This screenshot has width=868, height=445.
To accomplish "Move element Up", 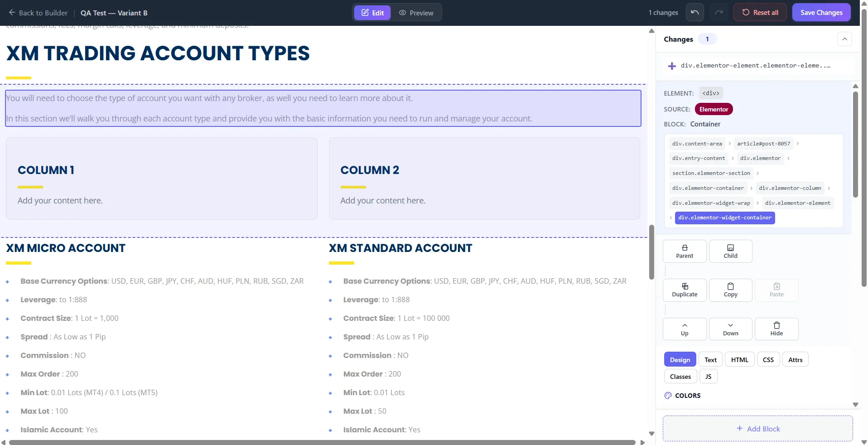I will tap(684, 329).
